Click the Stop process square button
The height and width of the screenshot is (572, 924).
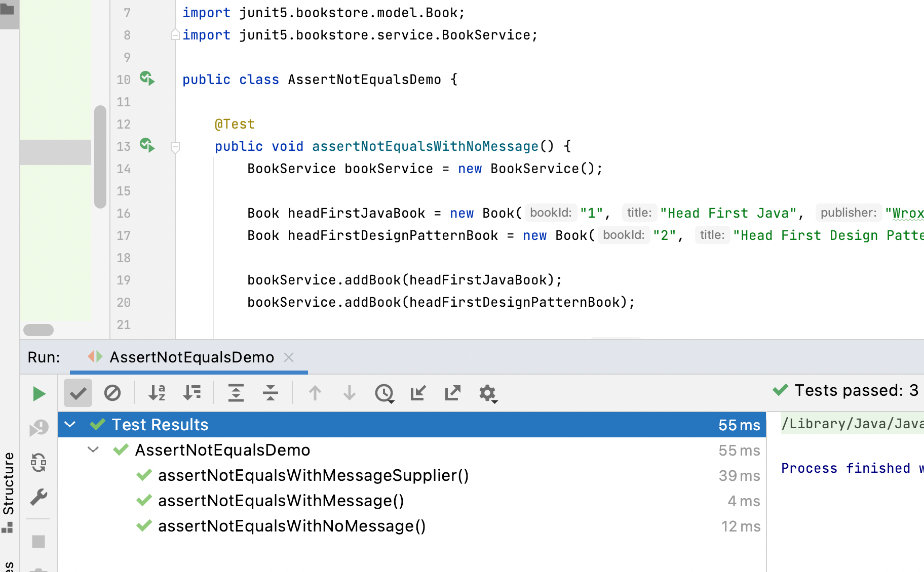pos(38,542)
